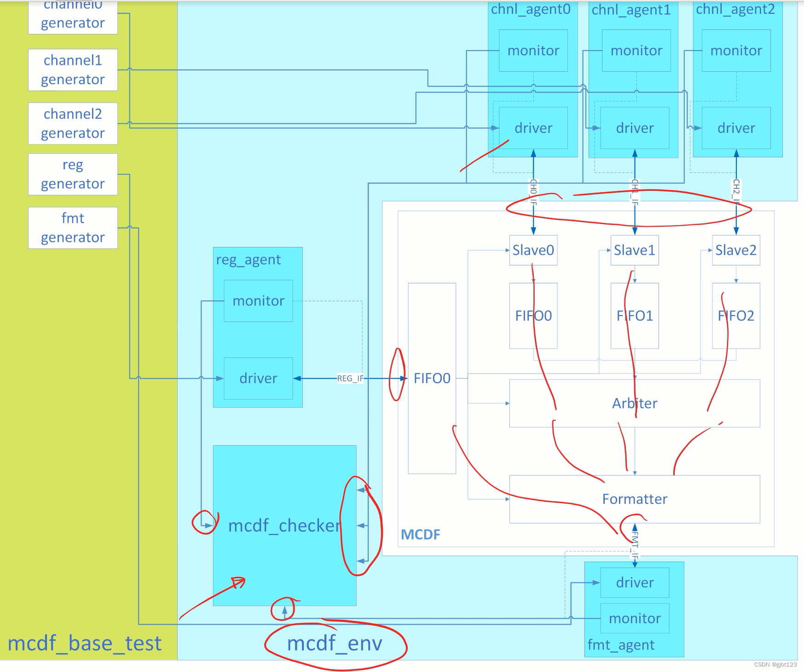
Task: Click the FMT_IF interface label
Action: (x=635, y=546)
